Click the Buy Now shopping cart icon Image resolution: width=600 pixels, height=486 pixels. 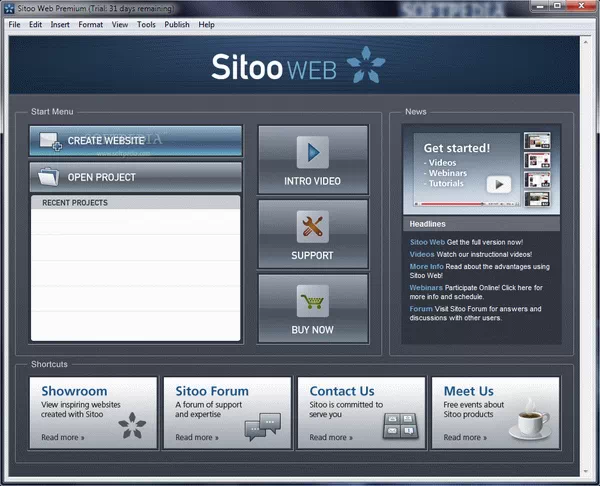tap(312, 300)
